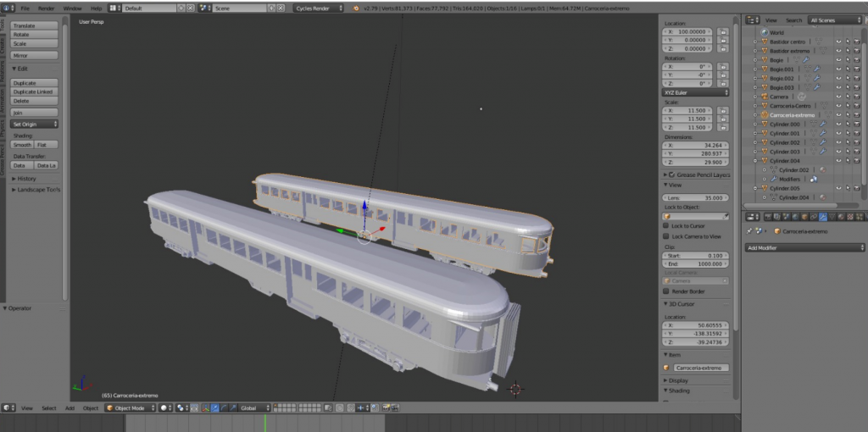Expand the Add Modifier dropdown
The width and height of the screenshot is (868, 432).
click(x=804, y=247)
